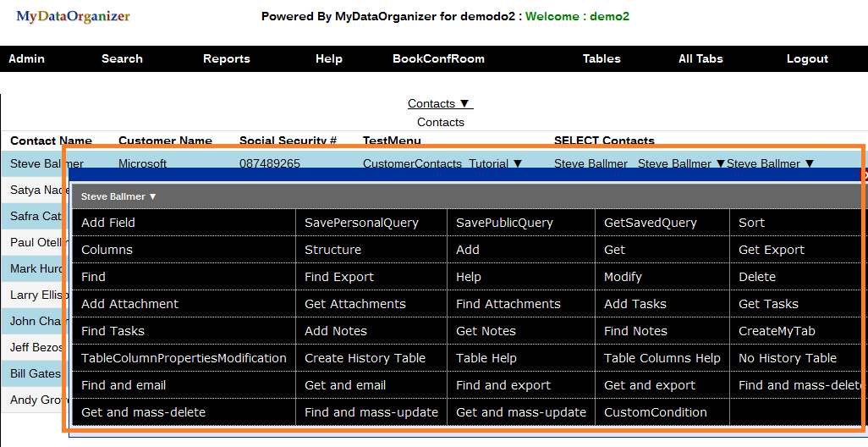
Task: Choose SavePersonalQuery from the menu
Action: point(361,223)
